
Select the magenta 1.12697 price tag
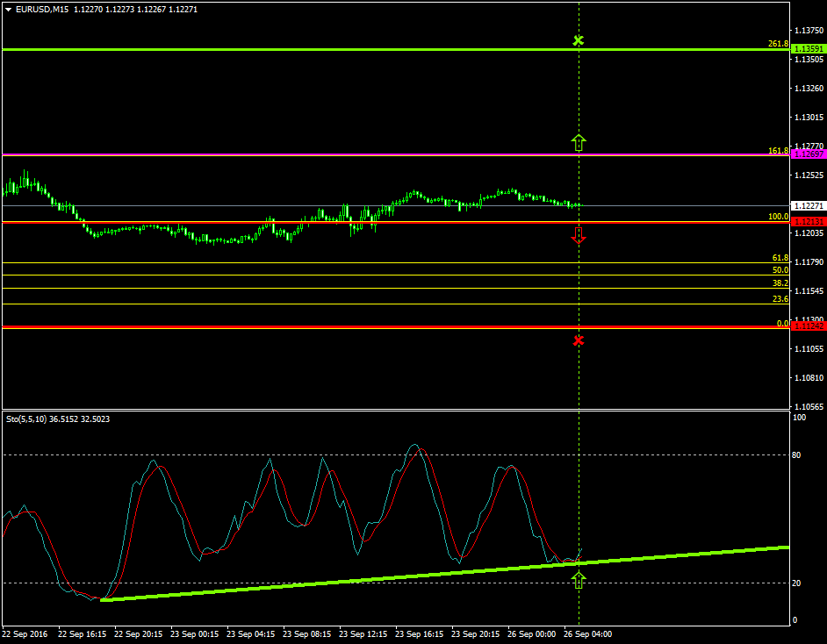click(x=807, y=154)
